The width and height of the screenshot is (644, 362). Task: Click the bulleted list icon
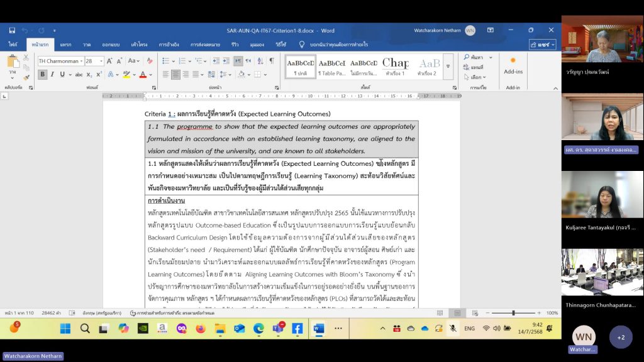click(165, 61)
